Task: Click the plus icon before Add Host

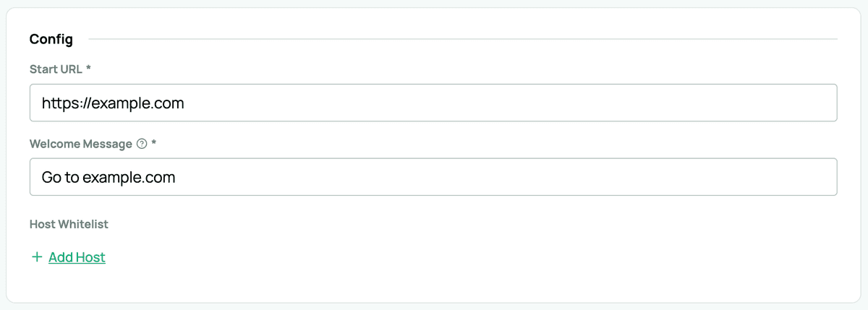Action: (x=36, y=257)
